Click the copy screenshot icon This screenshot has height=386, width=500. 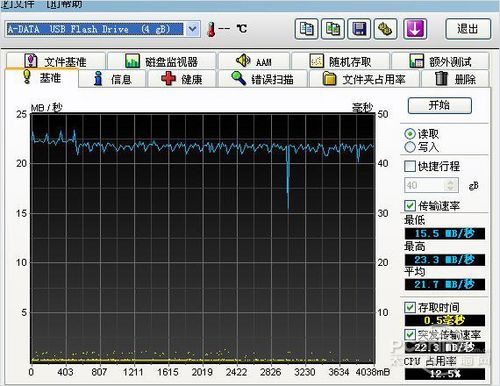click(x=333, y=29)
